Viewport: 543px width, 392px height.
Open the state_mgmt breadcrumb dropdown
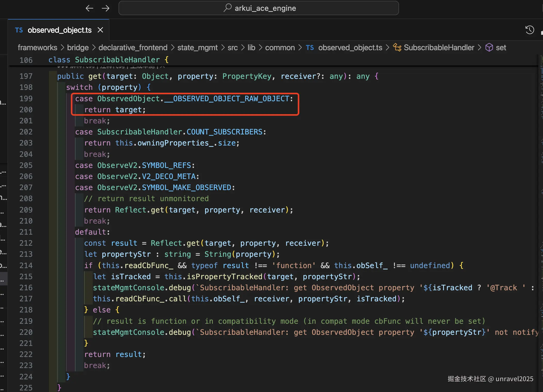[x=197, y=48]
